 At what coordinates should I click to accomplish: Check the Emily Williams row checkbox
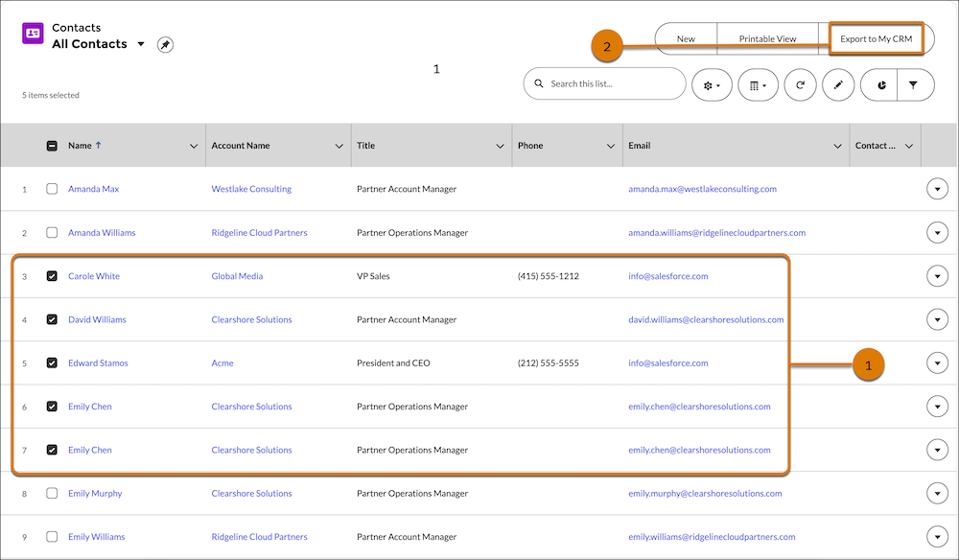[x=52, y=536]
